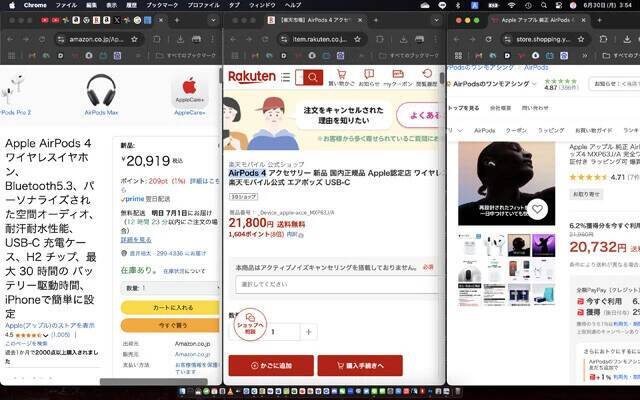Click the Rakuten search magnifier icon

point(315,77)
